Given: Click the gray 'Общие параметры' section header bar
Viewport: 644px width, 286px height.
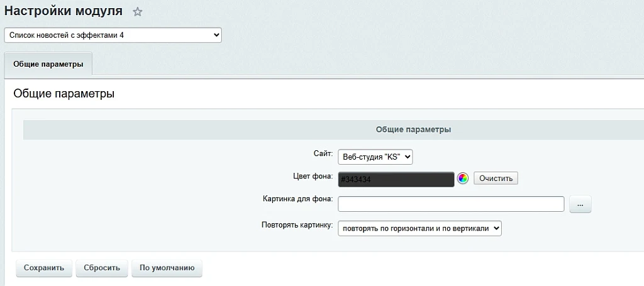Looking at the screenshot, I should [x=333, y=129].
